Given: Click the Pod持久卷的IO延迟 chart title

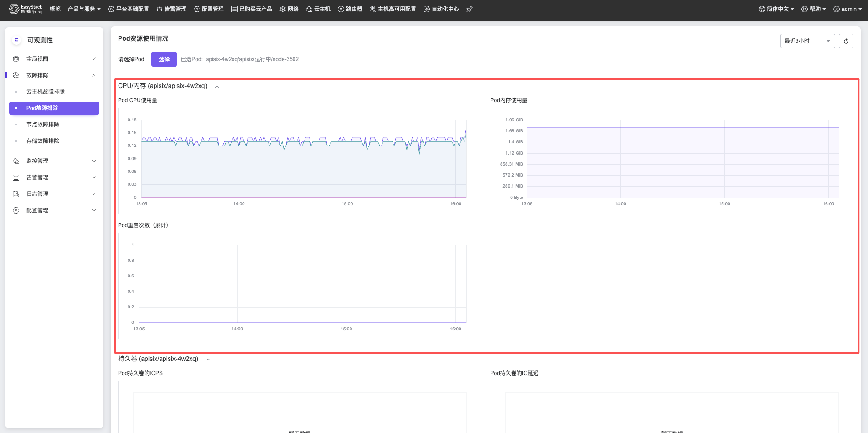Looking at the screenshot, I should click(515, 373).
